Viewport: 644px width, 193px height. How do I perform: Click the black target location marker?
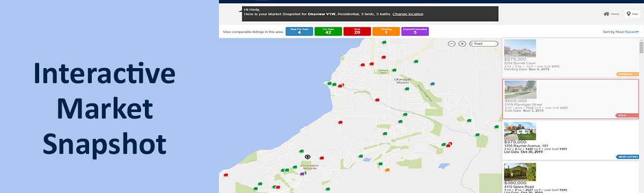308,157
